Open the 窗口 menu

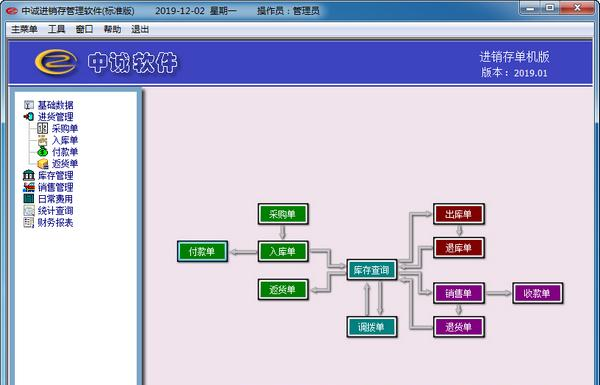[x=84, y=29]
